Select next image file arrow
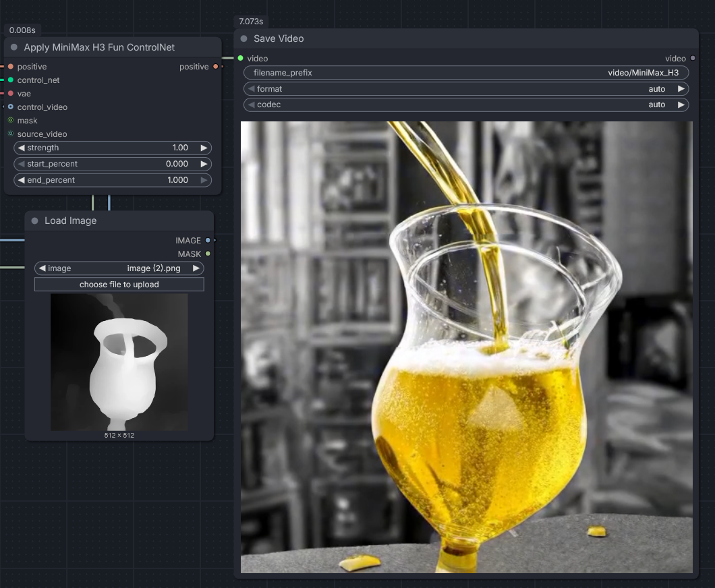Image resolution: width=715 pixels, height=588 pixels. [x=196, y=268]
